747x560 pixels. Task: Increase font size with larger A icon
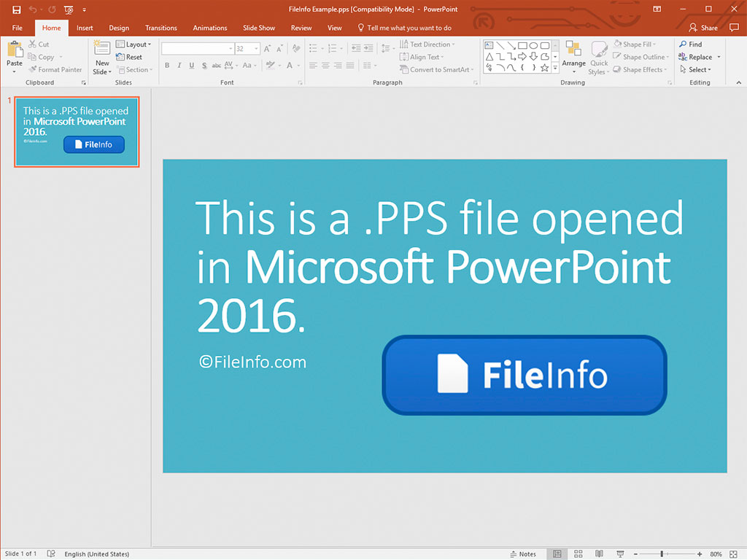pos(267,49)
